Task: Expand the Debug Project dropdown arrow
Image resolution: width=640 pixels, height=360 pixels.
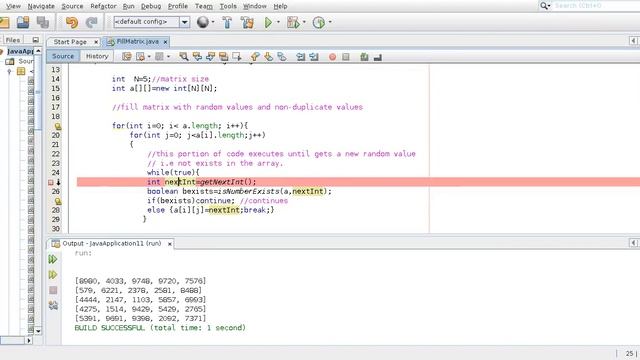Action: (x=304, y=22)
